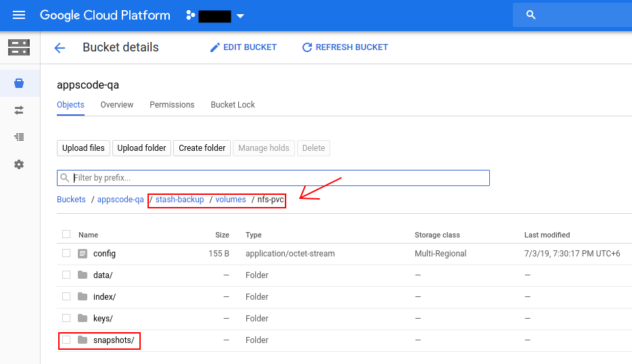
Task: Switch to the Permissions tab
Action: (172, 105)
